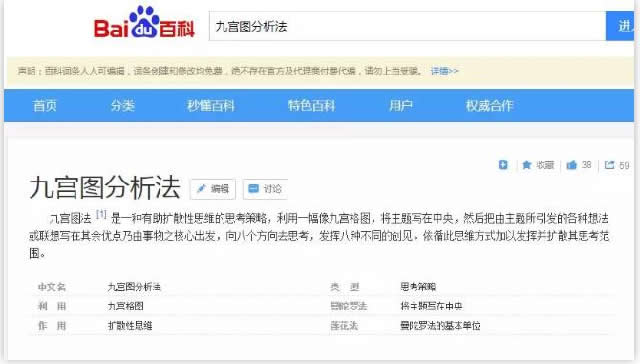Click the table value 将主题写在中央
Screen dimensions: 640x364
point(431,306)
